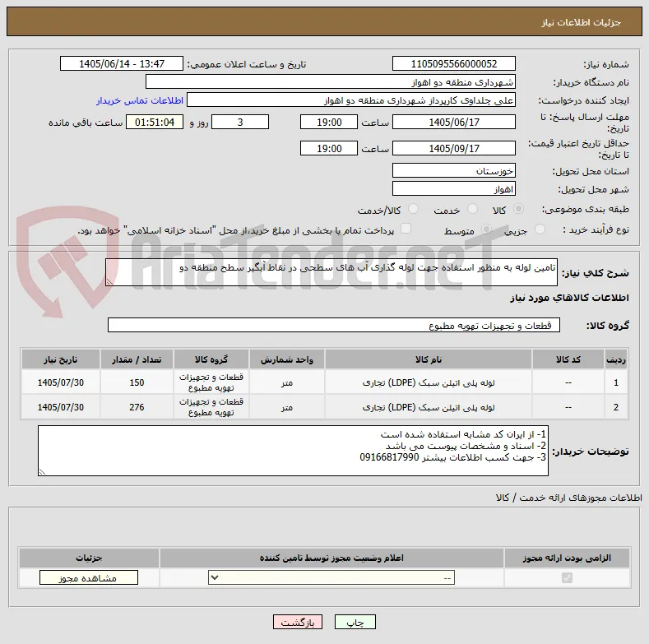Click the شماره نیاز number field
The height and width of the screenshot is (644, 649).
click(x=453, y=63)
